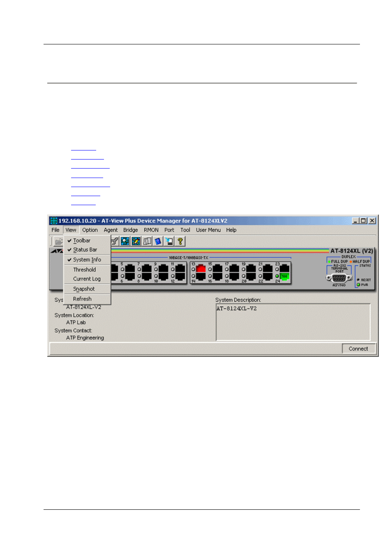
Task: Click inside the System Description text box
Action: (293, 322)
